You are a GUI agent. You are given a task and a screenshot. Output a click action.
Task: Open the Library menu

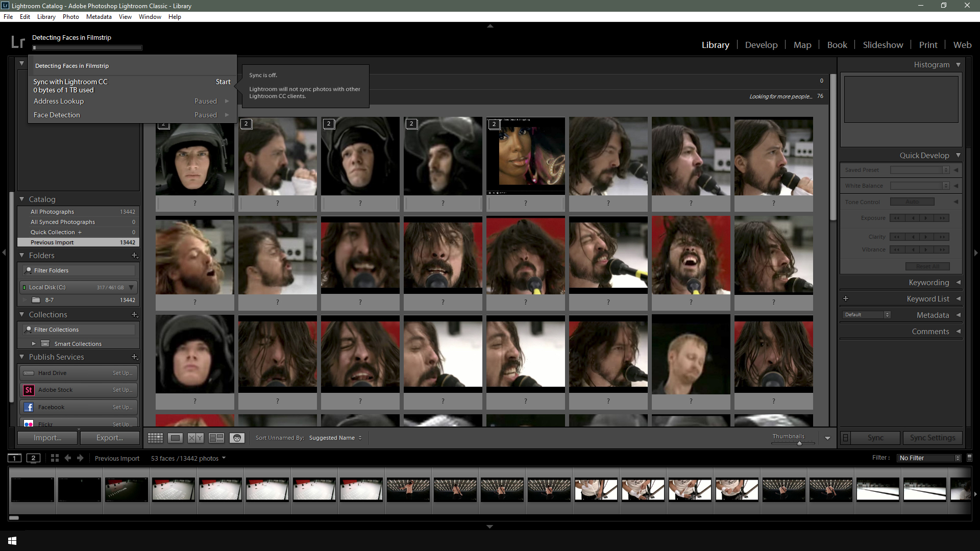[x=46, y=17]
